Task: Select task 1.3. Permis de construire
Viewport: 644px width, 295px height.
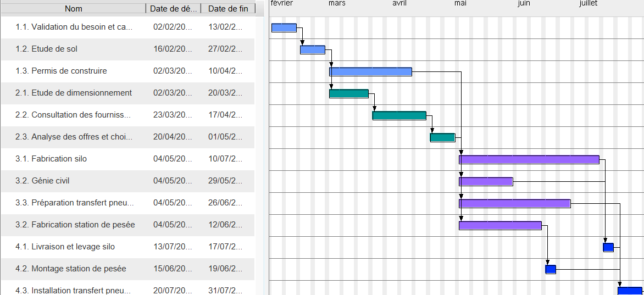Action: click(x=127, y=71)
